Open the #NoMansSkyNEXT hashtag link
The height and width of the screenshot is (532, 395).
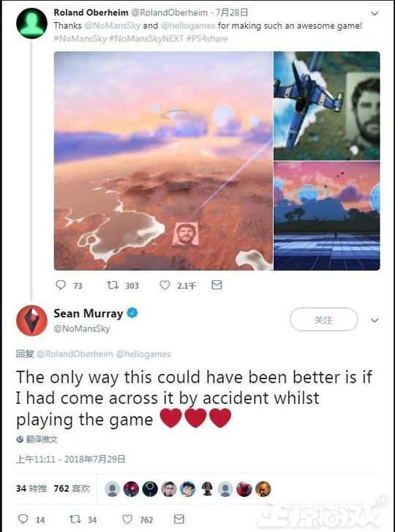click(148, 38)
